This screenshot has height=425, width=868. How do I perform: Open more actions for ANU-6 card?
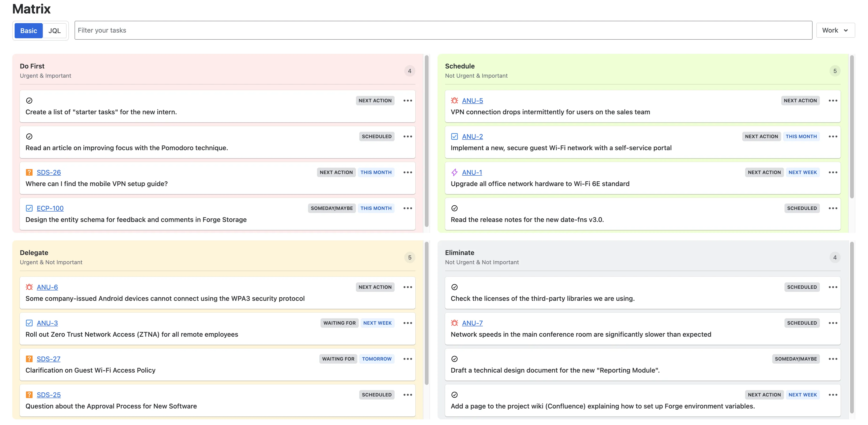click(408, 287)
